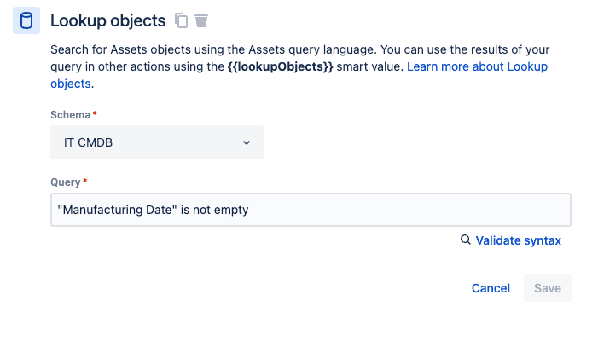Validate syntax of the query
This screenshot has height=364, width=598.
click(518, 240)
